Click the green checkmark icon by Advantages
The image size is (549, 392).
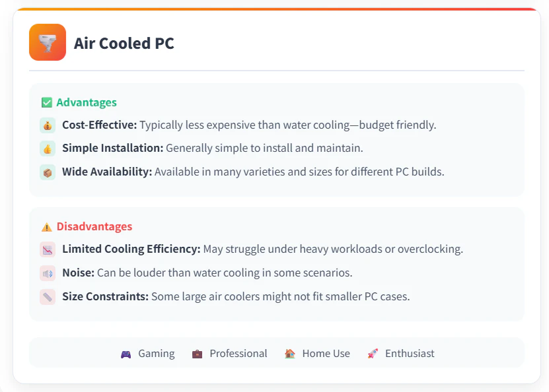46,102
